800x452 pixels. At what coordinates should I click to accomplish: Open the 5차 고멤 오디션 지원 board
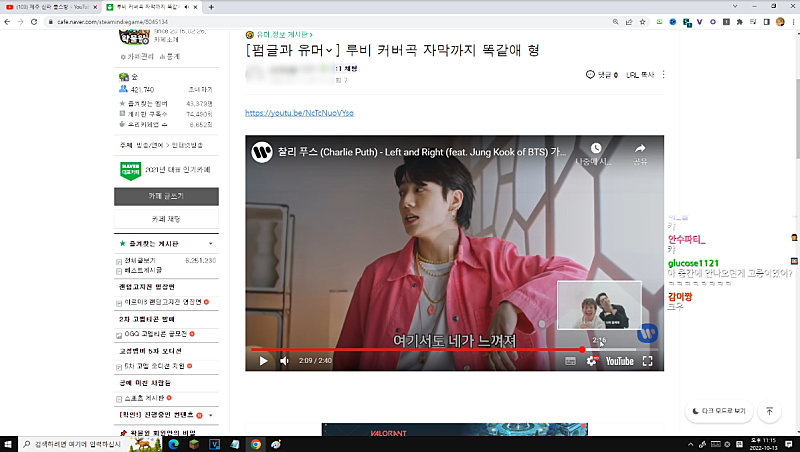coord(154,366)
